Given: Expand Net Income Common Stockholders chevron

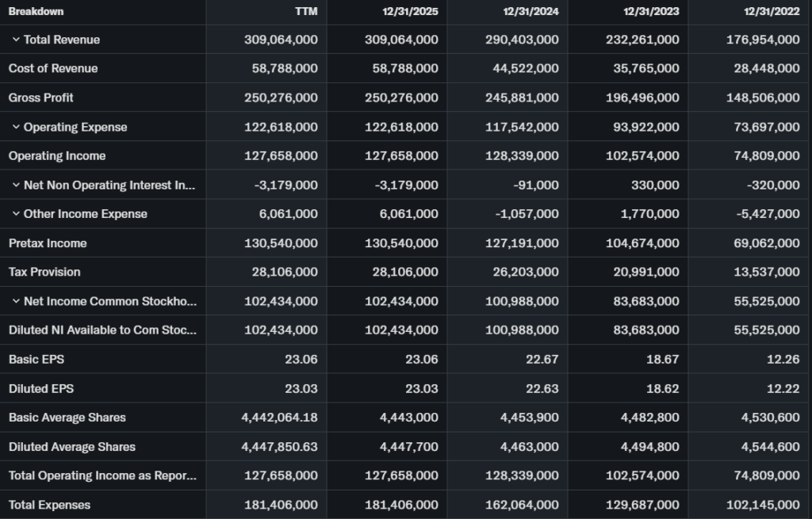Looking at the screenshot, I should coord(16,301).
